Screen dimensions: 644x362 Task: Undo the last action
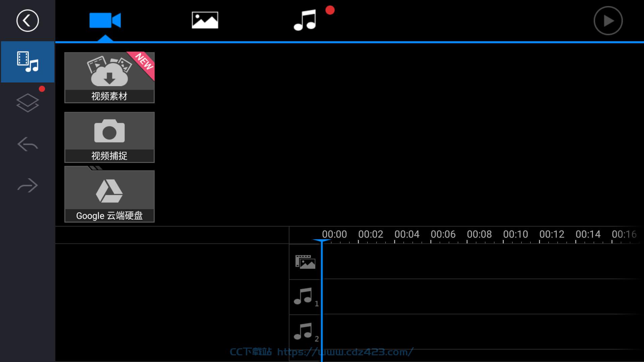click(x=28, y=144)
